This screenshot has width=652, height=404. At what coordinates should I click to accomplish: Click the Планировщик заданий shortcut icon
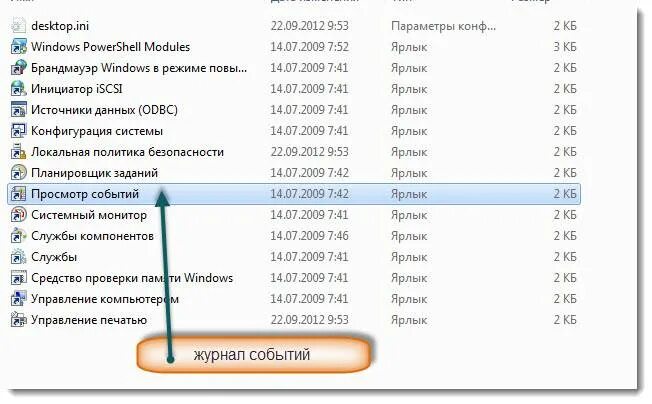tap(18, 172)
